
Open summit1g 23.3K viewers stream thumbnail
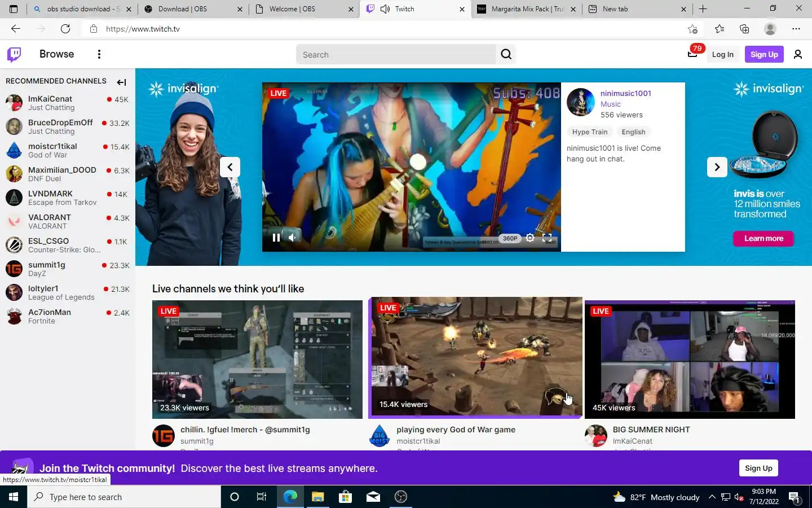tap(257, 360)
